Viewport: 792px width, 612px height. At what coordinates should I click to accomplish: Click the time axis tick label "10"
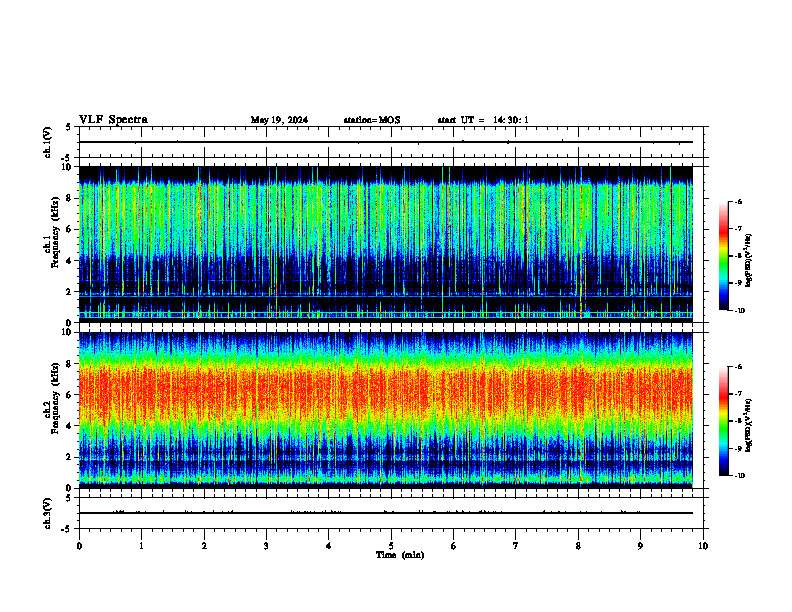click(x=703, y=546)
